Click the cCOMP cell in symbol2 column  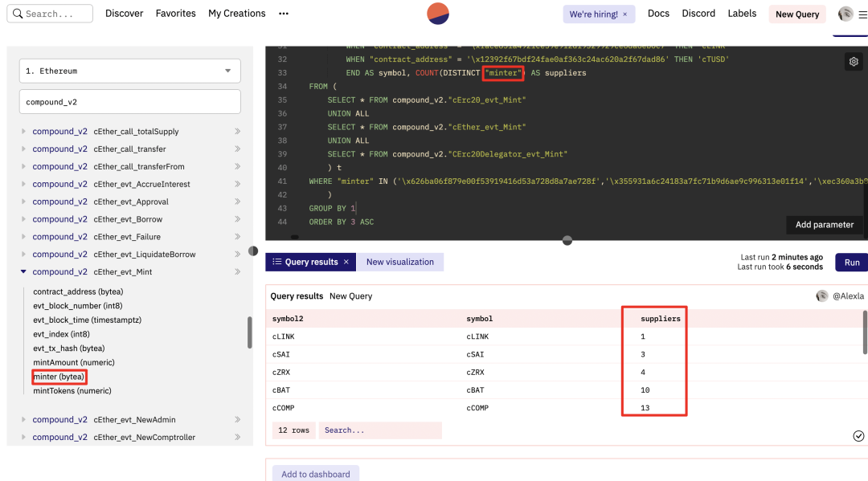(284, 408)
